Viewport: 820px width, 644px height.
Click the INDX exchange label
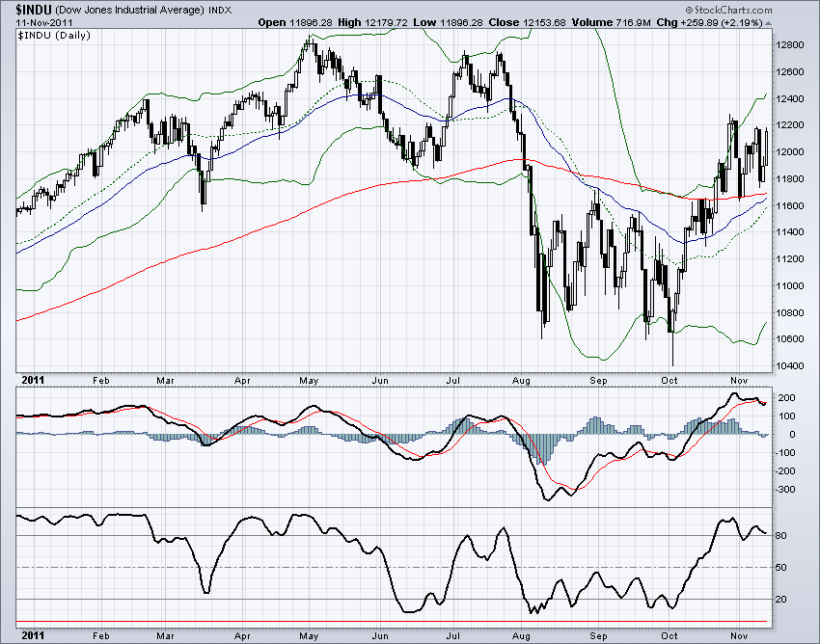point(220,10)
